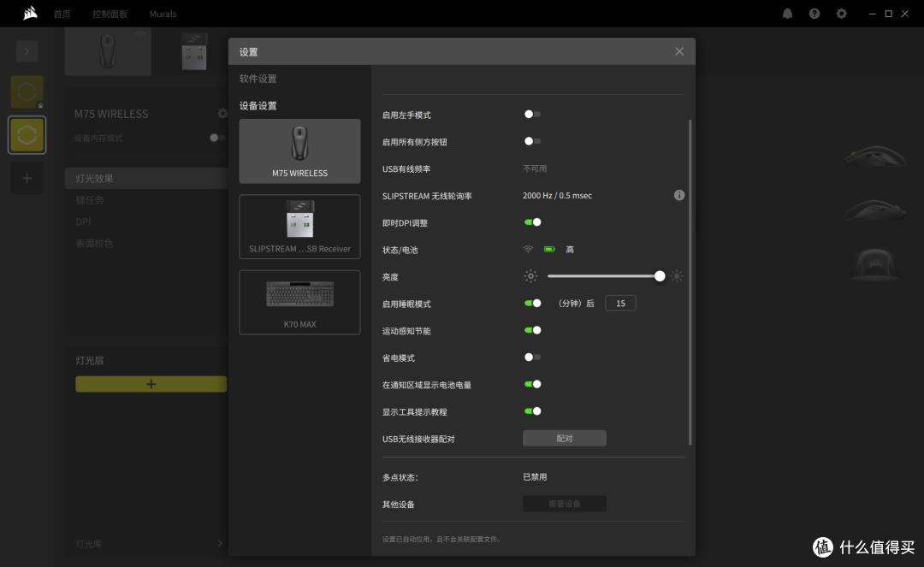Click the green battery level icon
924x567 pixels.
549,250
